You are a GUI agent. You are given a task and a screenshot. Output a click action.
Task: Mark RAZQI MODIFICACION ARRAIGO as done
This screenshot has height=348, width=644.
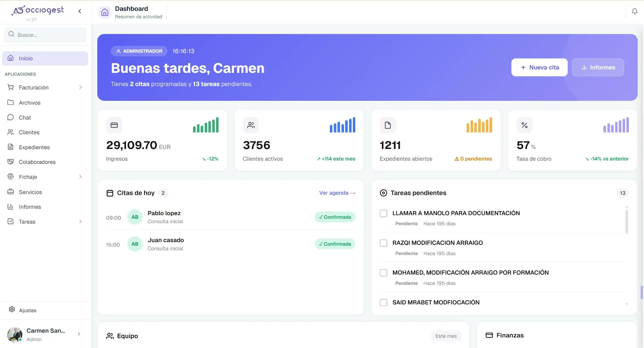pyautogui.click(x=384, y=243)
